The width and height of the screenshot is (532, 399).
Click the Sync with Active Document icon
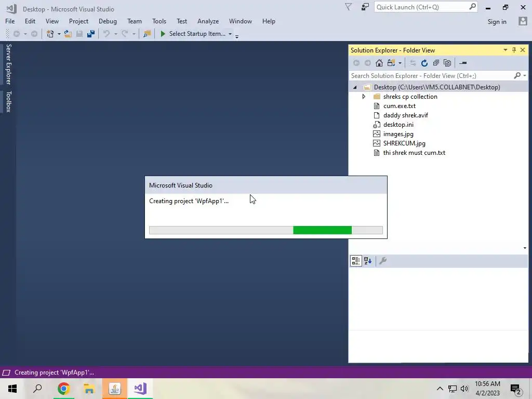(413, 63)
